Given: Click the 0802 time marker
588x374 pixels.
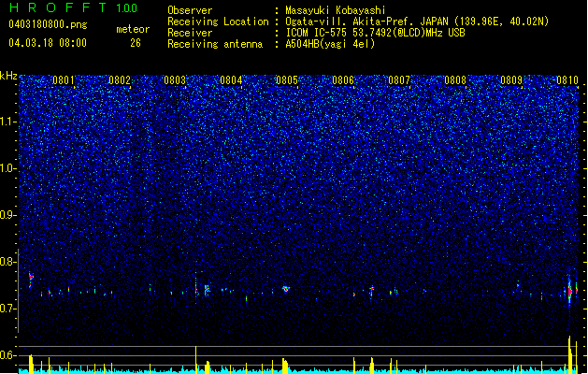Looking at the screenshot, I should [120, 80].
